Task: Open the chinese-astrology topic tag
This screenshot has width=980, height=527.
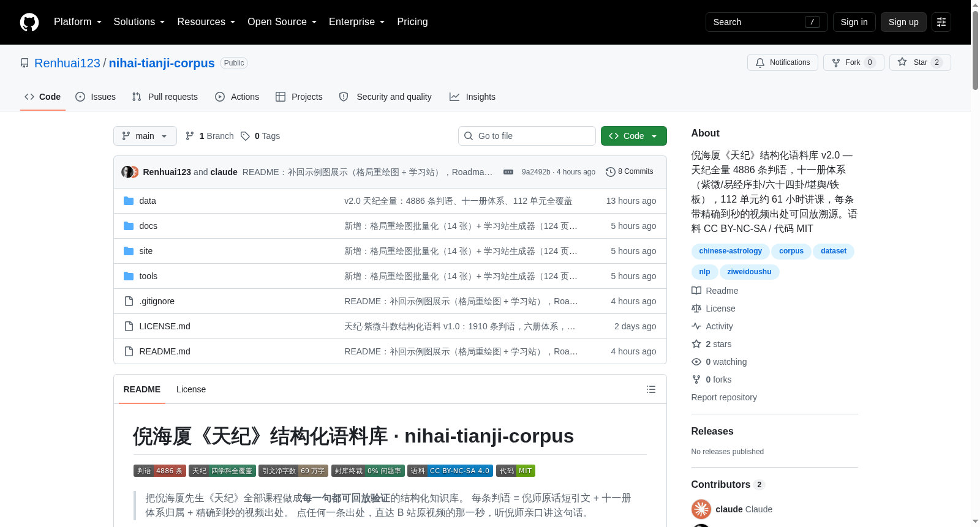Action: click(x=731, y=251)
